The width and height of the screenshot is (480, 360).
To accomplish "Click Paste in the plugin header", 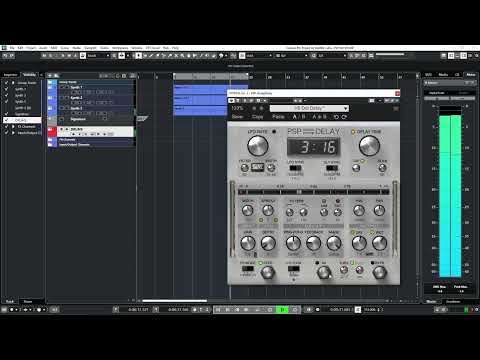I will tap(278, 117).
